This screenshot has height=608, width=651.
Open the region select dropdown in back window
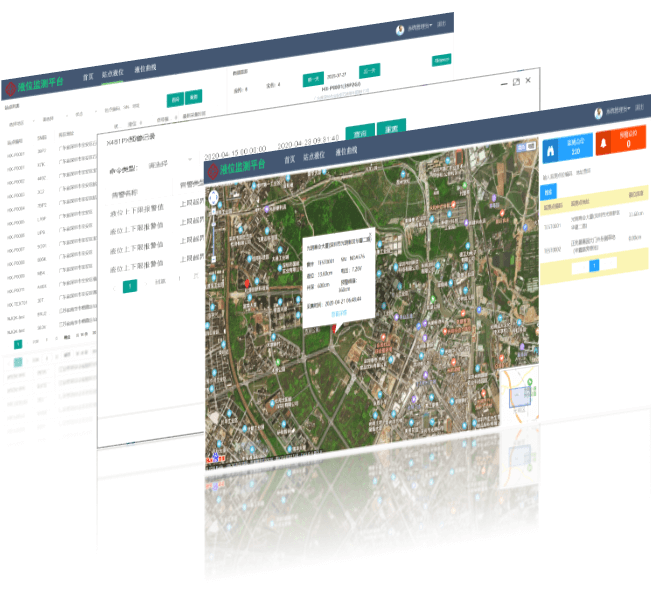point(22,123)
